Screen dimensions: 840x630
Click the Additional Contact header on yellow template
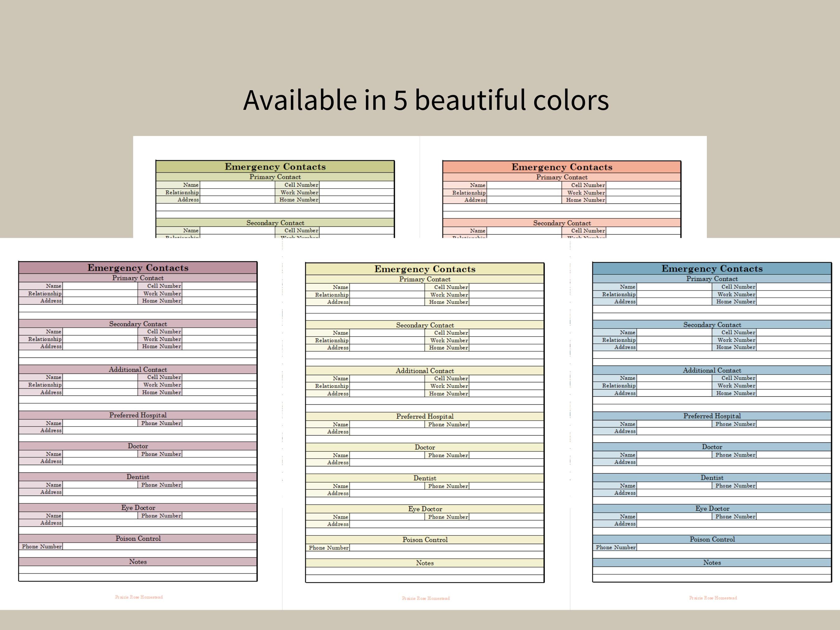(425, 371)
